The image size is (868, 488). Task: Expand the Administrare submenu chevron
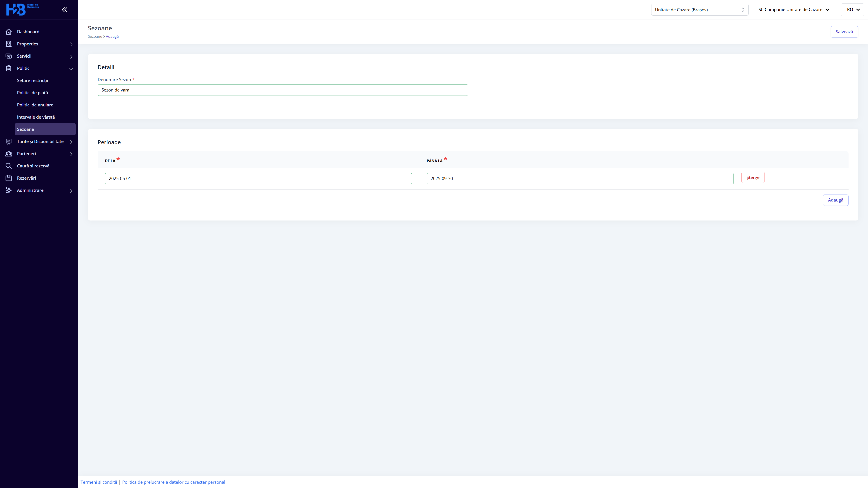[x=71, y=191]
